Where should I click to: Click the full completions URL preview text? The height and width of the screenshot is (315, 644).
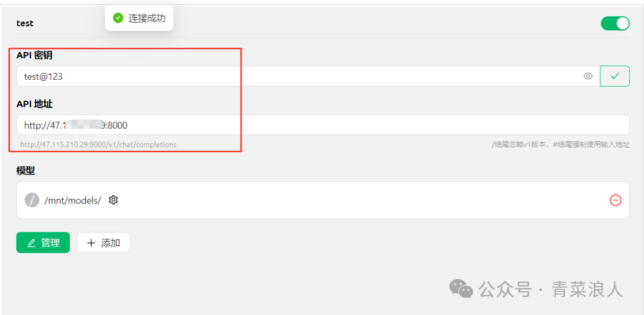tap(98, 144)
